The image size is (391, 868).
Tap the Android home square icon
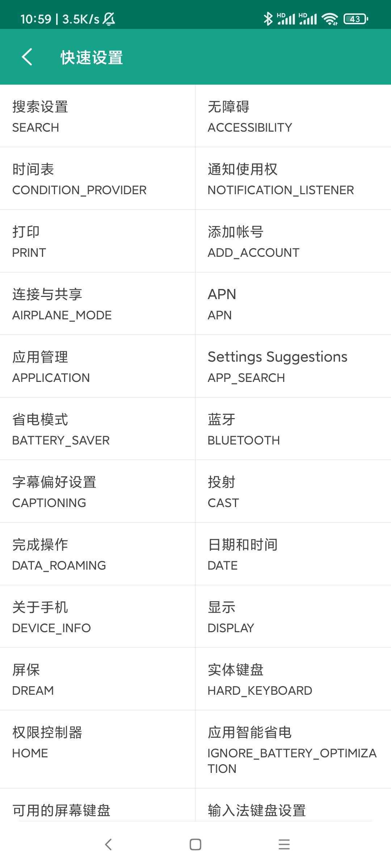(x=195, y=844)
